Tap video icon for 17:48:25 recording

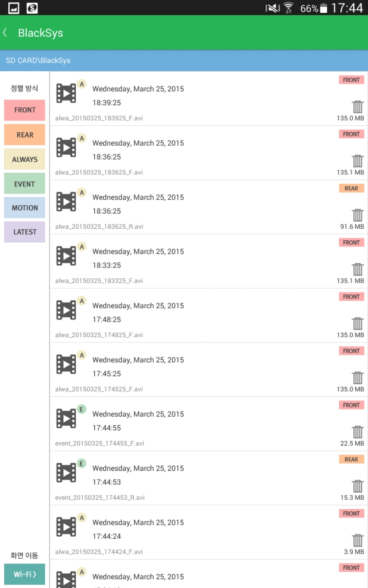coord(66,310)
